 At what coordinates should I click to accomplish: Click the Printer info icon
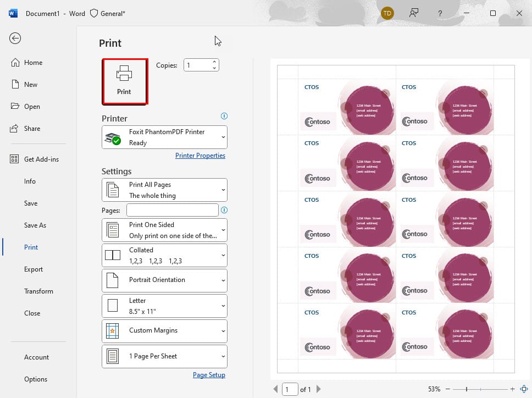click(224, 116)
